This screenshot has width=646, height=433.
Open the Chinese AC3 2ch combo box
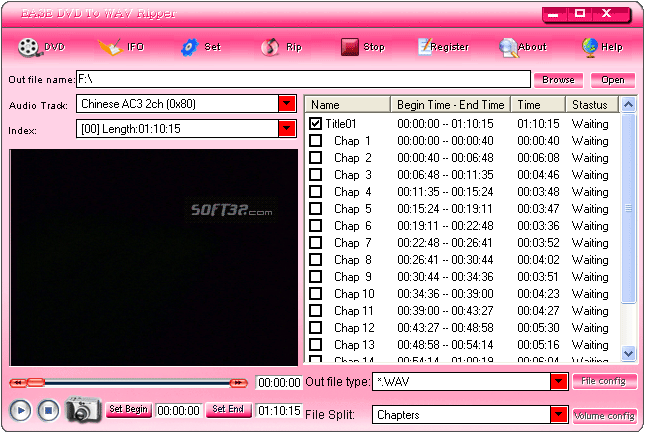[x=186, y=103]
